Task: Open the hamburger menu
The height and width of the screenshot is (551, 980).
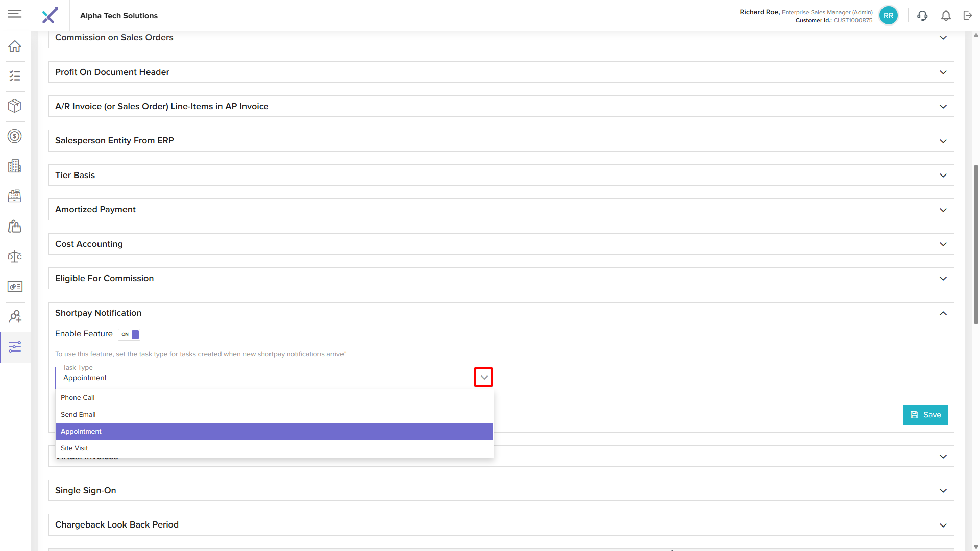Action: tap(15, 14)
